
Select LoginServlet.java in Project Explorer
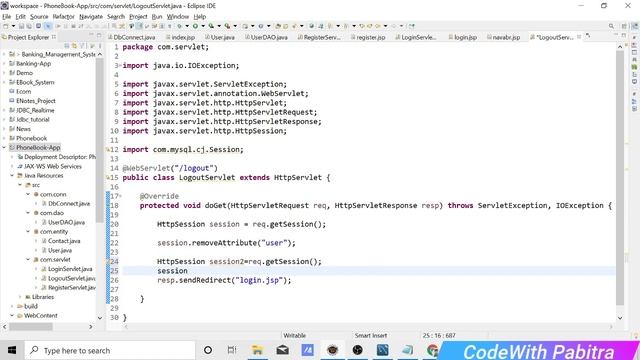70,269
